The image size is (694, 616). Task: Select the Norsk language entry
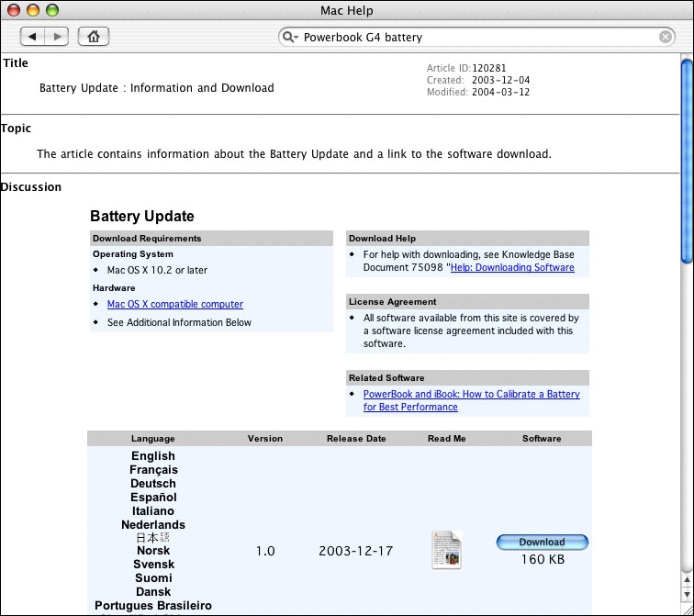pyautogui.click(x=153, y=551)
